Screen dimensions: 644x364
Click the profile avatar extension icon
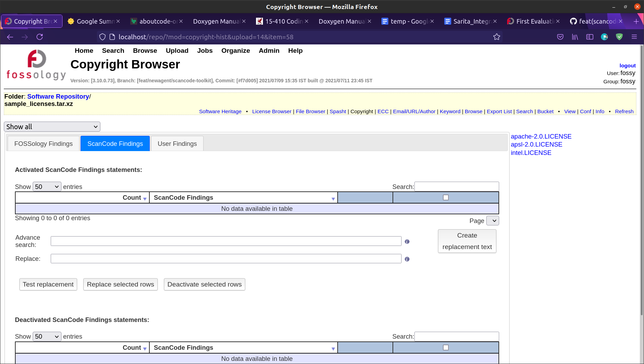coord(604,37)
